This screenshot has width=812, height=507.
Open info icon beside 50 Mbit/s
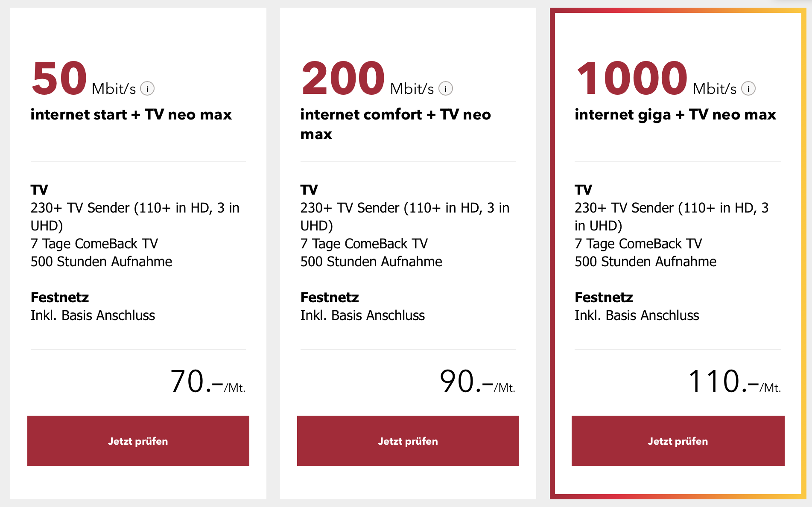pos(147,89)
